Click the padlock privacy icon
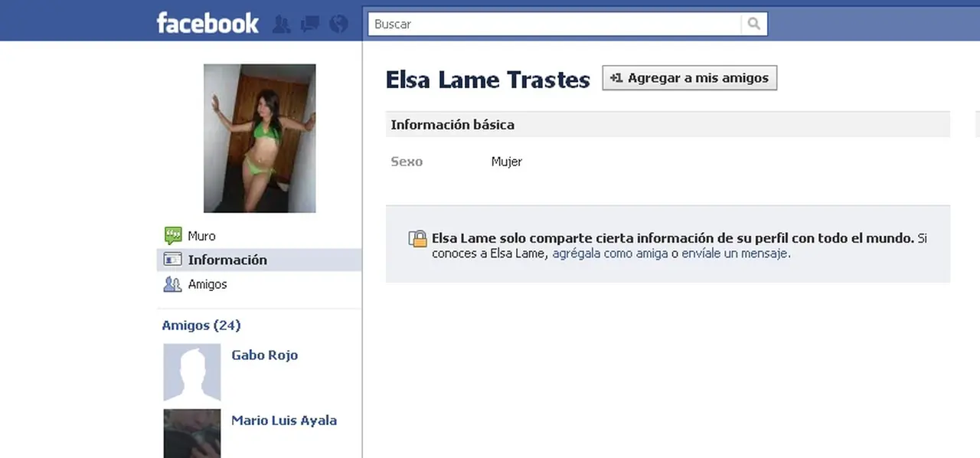 (417, 238)
